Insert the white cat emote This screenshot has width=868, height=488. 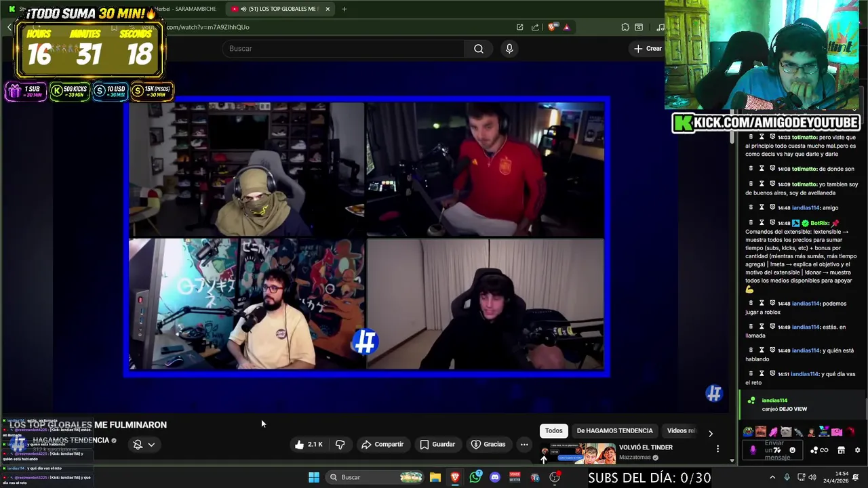click(x=786, y=432)
